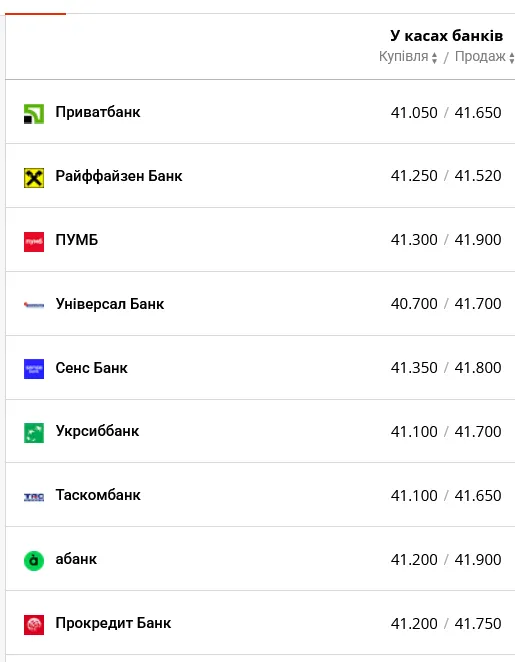Open the Райффайзен Банк name link
Viewport: 515px width, 662px height.
click(x=119, y=176)
